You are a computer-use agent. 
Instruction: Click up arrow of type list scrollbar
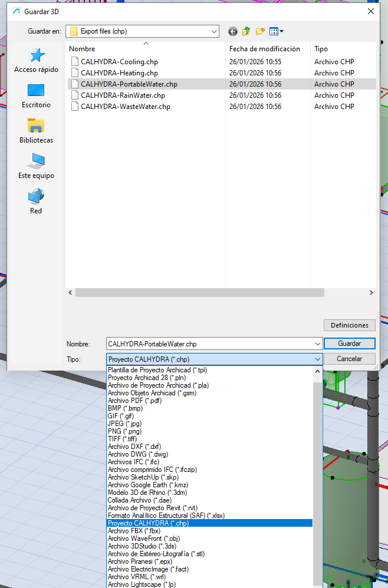coord(317,372)
